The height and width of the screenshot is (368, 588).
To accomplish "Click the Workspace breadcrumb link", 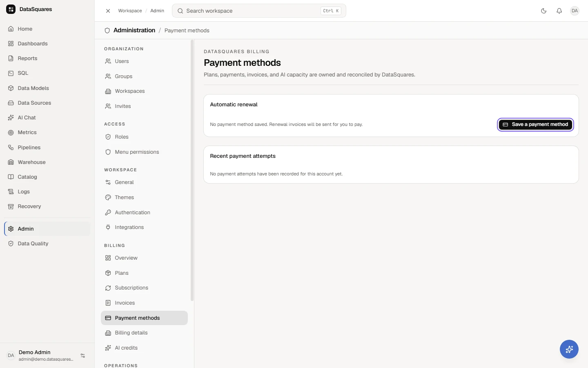I will [x=130, y=11].
